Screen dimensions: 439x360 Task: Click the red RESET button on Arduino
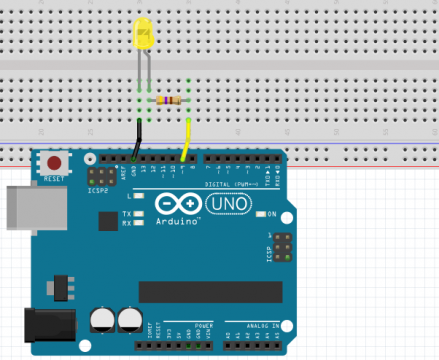point(54,163)
